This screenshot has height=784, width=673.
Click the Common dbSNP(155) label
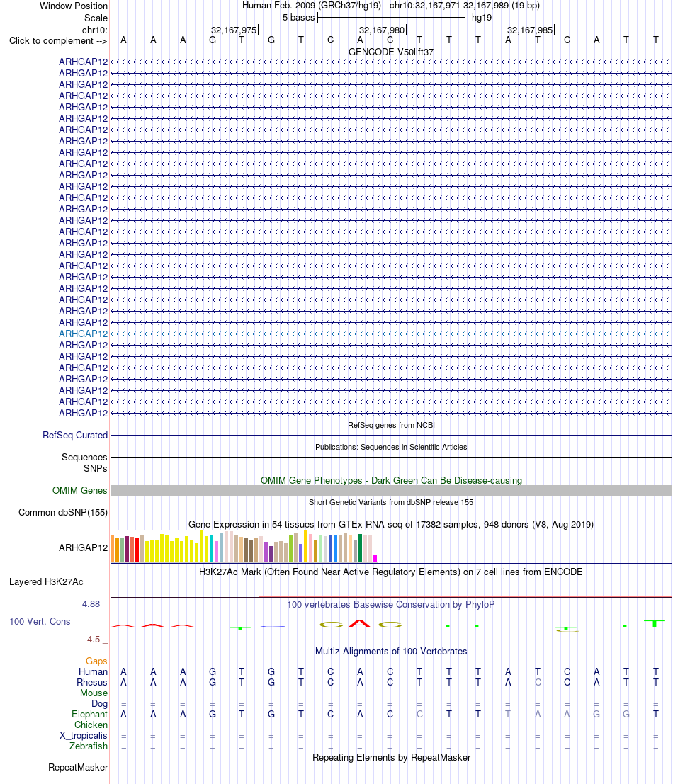(x=63, y=513)
